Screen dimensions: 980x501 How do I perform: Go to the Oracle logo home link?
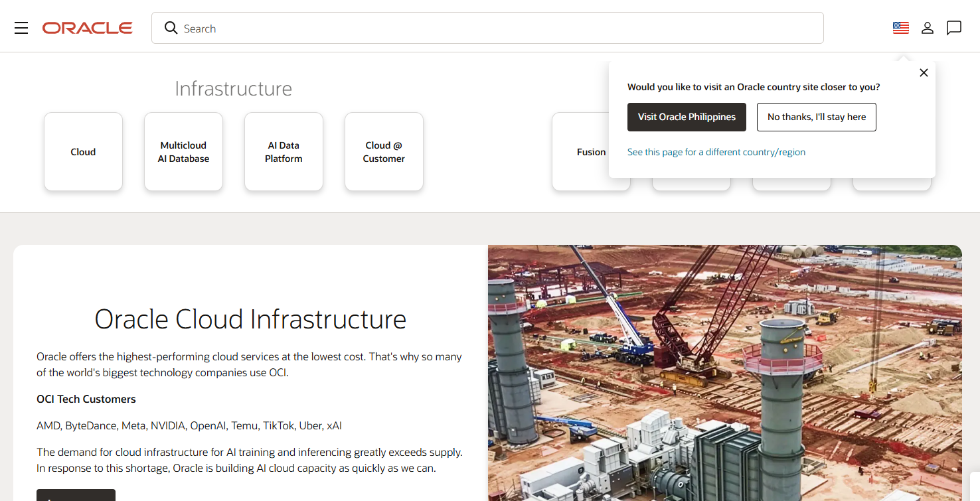pos(88,28)
